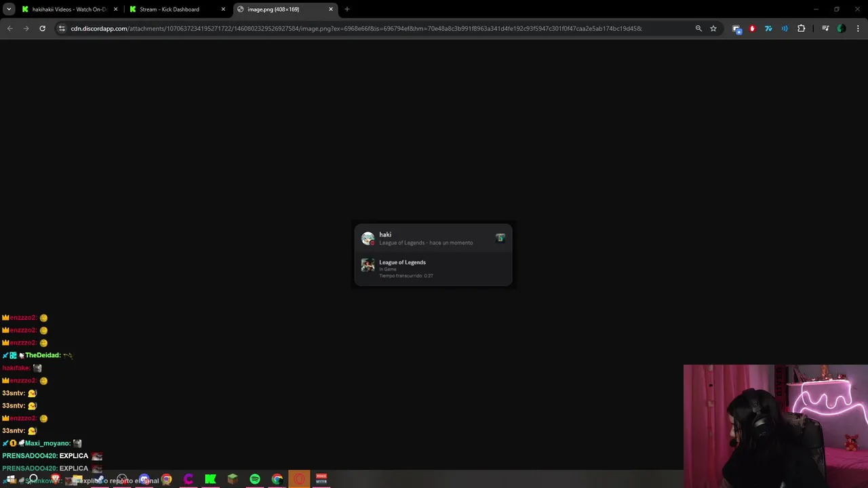
Task: Open the zoom magnifier in address bar
Action: [698, 28]
